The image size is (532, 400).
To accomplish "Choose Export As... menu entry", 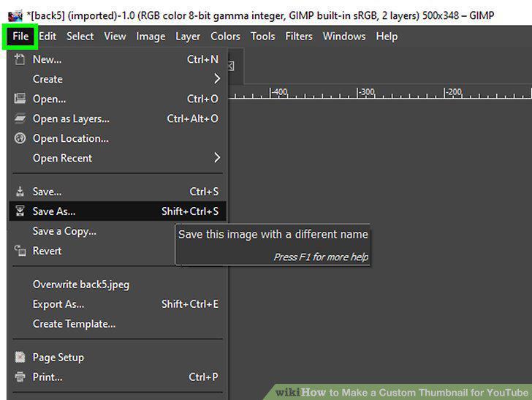I will pyautogui.click(x=118, y=304).
